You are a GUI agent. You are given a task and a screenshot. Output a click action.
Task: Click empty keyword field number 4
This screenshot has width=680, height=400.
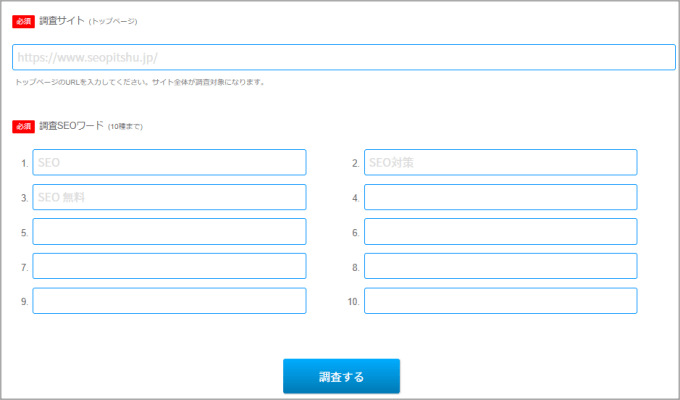coord(500,197)
